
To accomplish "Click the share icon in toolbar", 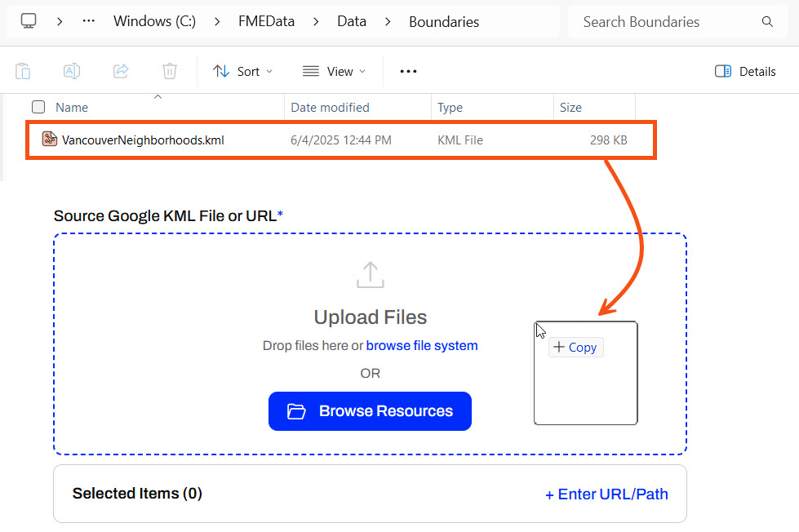I will [x=121, y=71].
